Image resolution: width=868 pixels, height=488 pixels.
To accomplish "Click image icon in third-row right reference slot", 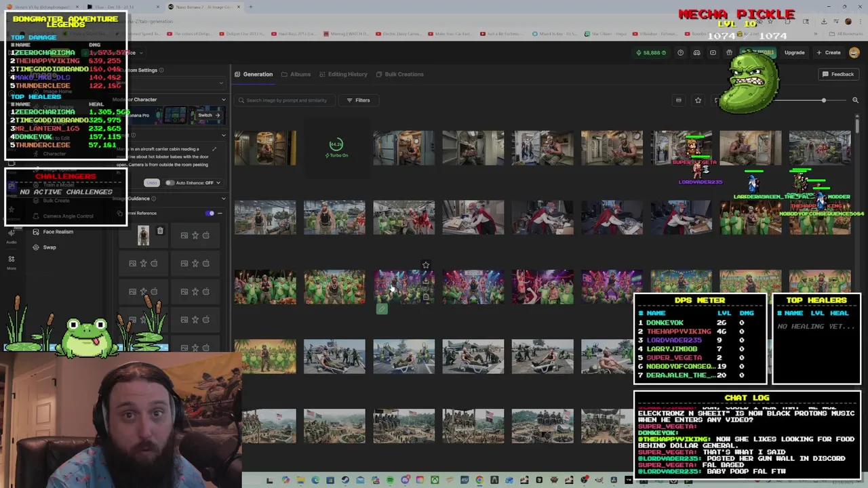I will point(184,292).
